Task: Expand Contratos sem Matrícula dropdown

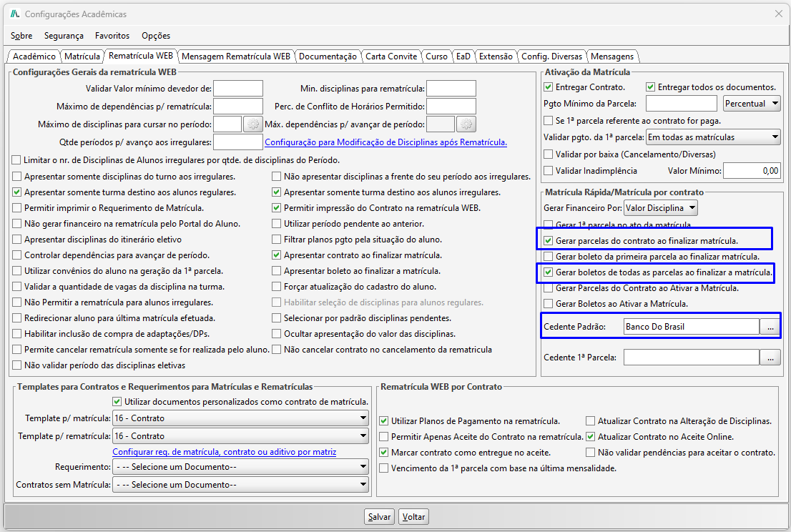Action: (240, 485)
